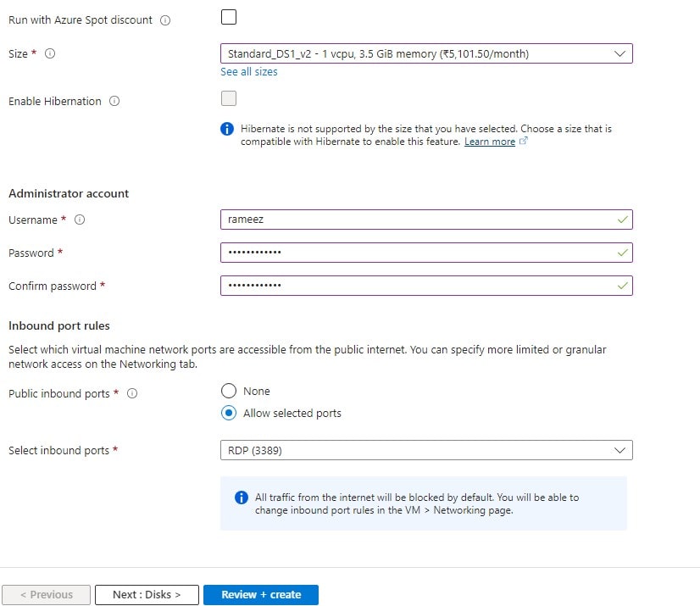Click into the Confirm password field
Screen dimensions: 700x606
point(426,286)
